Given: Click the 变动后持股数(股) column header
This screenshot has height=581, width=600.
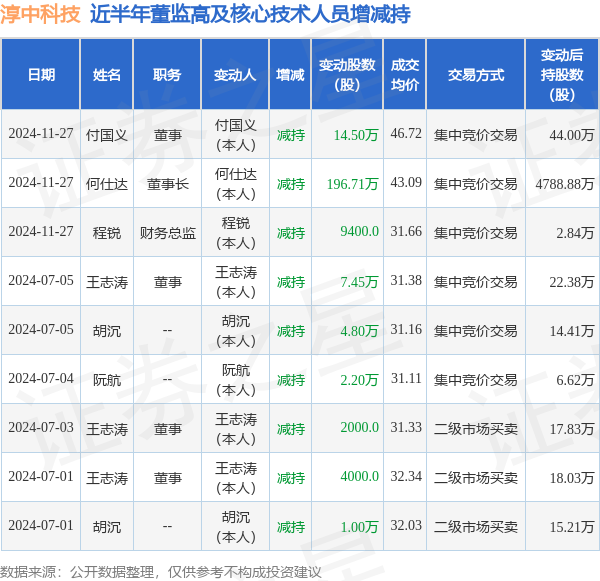Looking at the screenshot, I should tap(562, 74).
